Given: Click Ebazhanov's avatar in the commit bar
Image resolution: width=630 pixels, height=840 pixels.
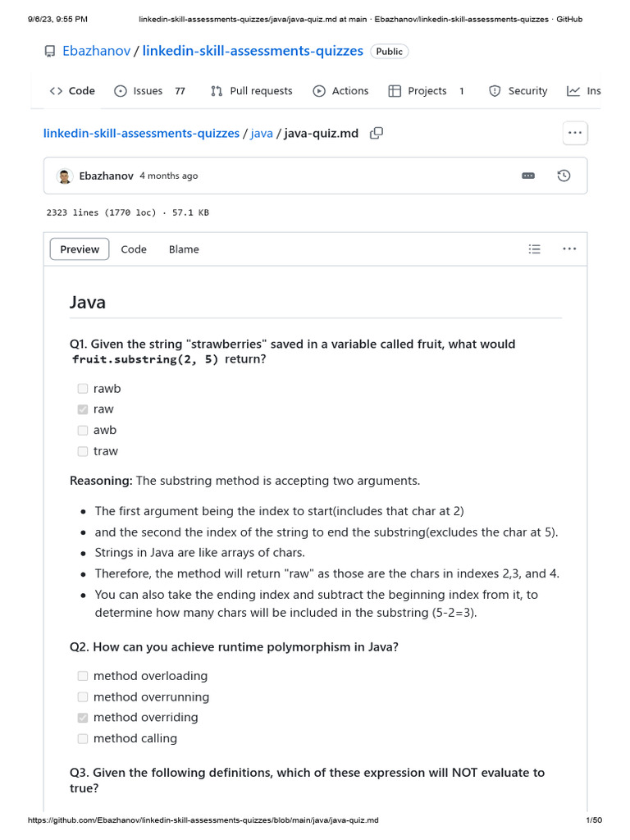Looking at the screenshot, I should (65, 176).
